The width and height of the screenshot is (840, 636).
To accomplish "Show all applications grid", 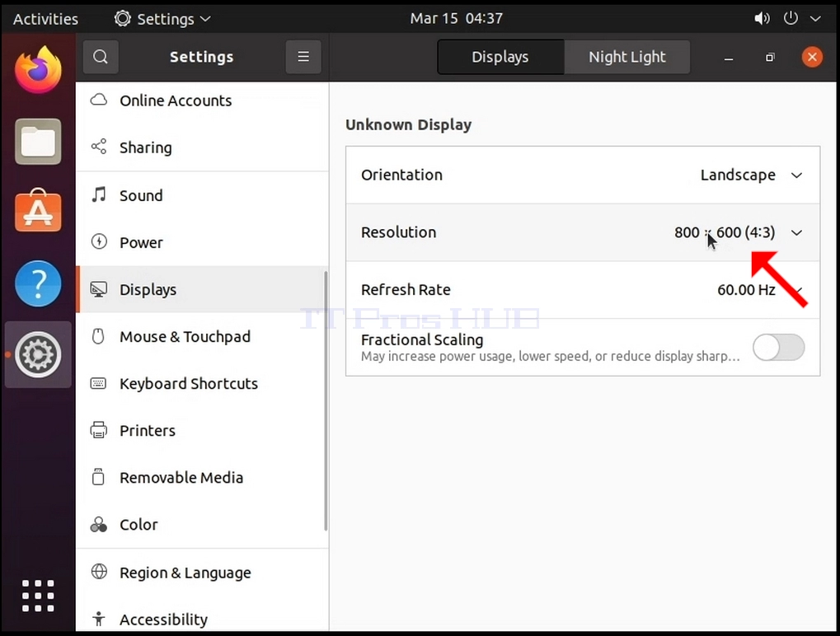I will pos(38,596).
